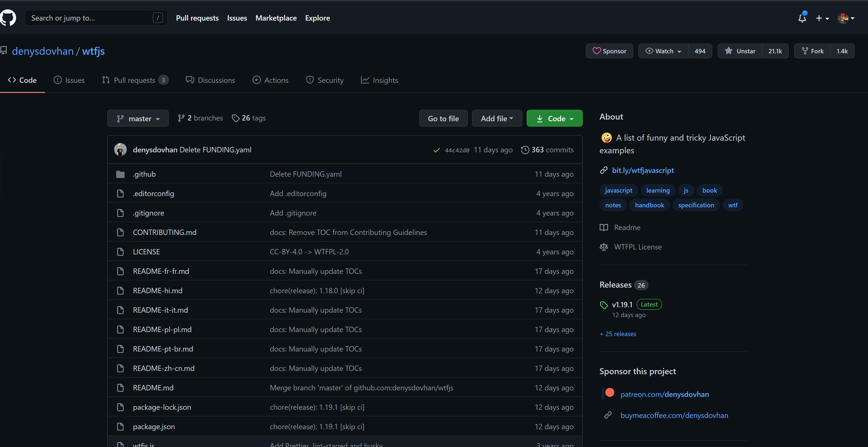
Task: Open the .gitignore file
Action: click(x=148, y=213)
